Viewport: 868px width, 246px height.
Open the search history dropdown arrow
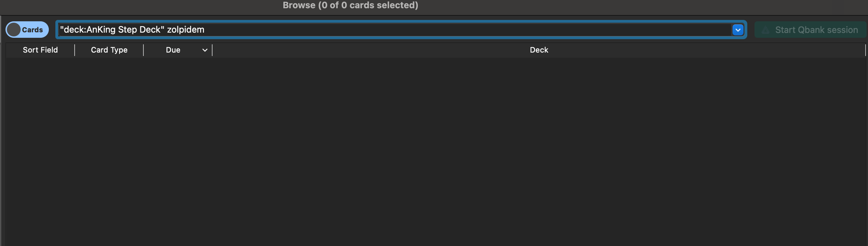click(738, 30)
